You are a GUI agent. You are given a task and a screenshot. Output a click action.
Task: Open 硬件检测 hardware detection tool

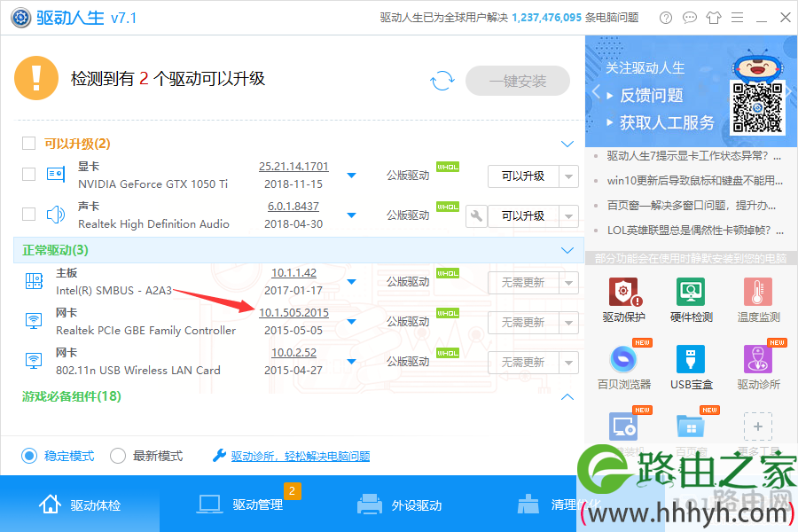[691, 300]
